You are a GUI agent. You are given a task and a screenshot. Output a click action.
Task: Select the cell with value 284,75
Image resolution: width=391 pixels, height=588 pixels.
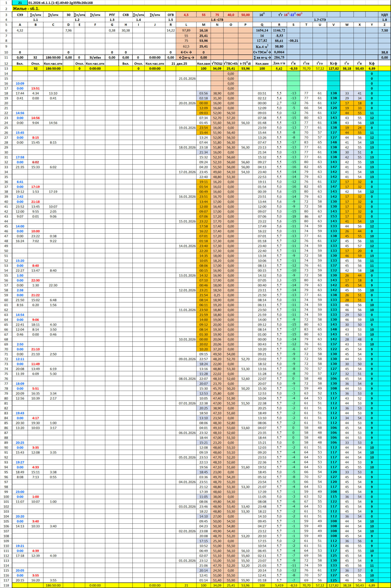coord(279,57)
